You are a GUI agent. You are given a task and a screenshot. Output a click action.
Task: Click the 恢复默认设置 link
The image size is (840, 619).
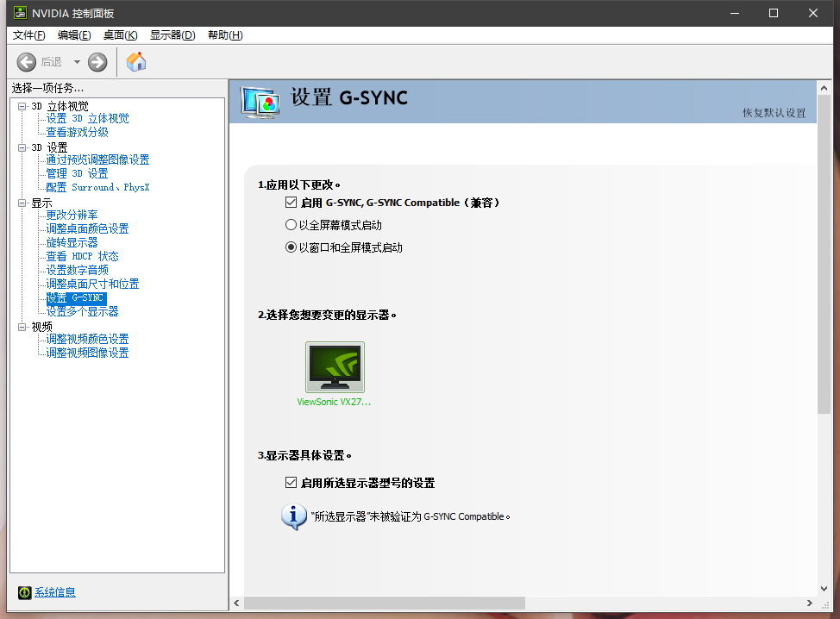coord(774,114)
